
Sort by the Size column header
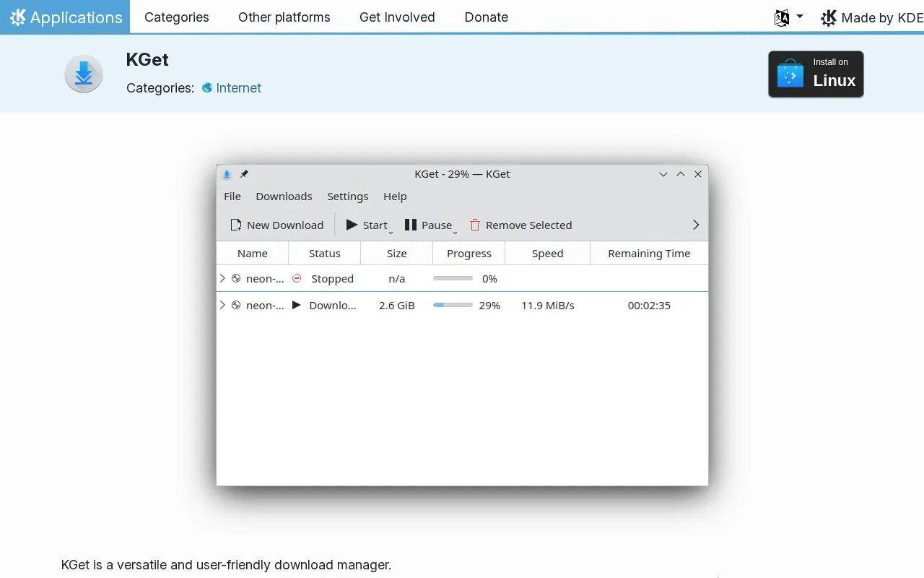[x=397, y=254]
